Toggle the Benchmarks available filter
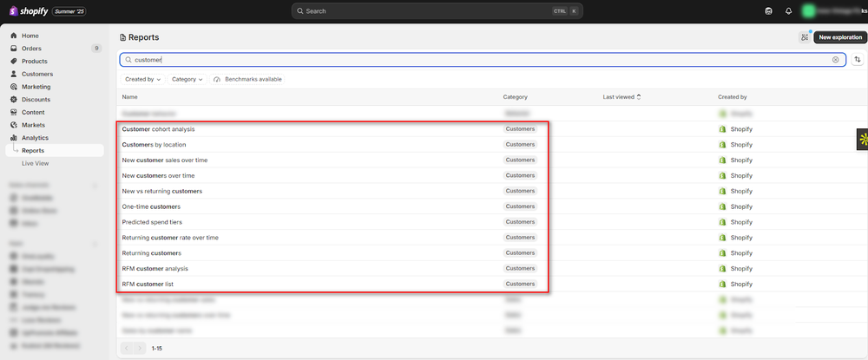This screenshot has width=868, height=360. click(247, 80)
